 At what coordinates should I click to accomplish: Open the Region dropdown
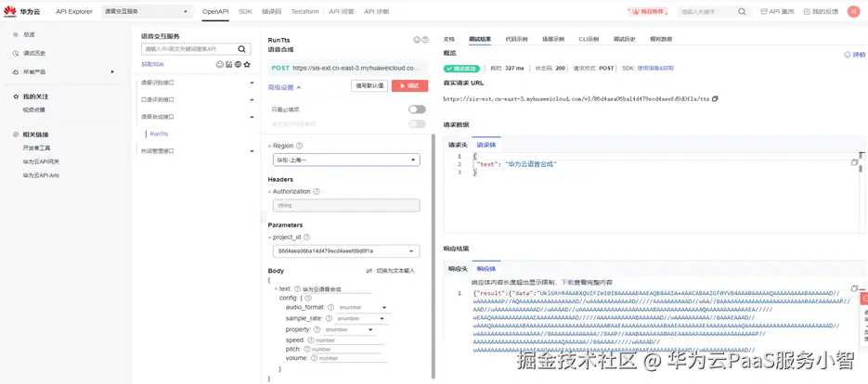[346, 160]
